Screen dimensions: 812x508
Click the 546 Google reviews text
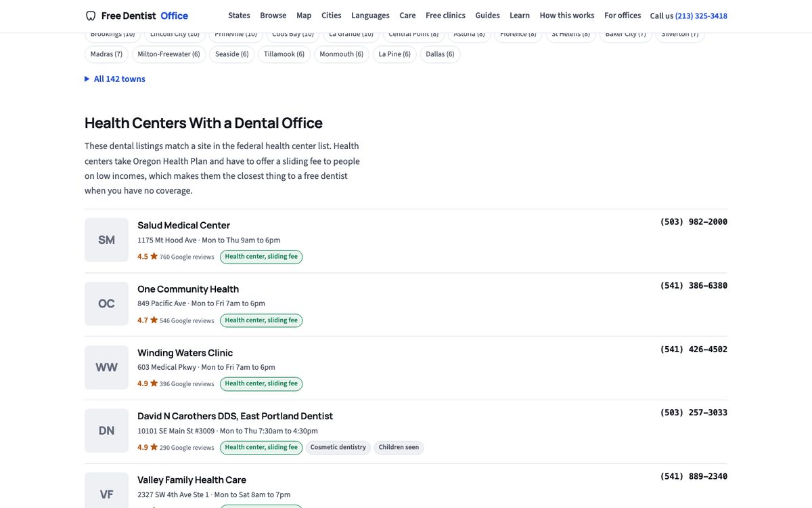[x=187, y=321]
